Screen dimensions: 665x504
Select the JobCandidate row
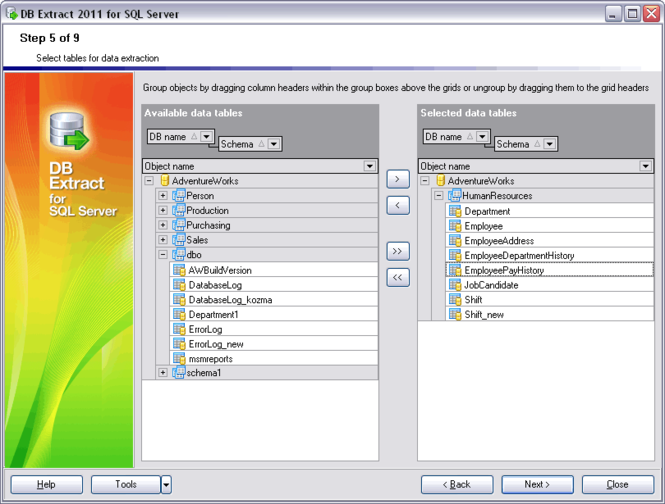point(550,285)
